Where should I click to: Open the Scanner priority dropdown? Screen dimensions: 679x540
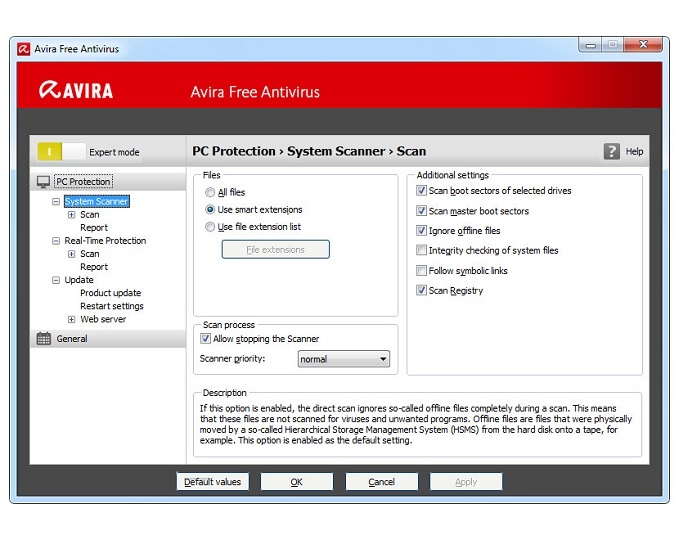pos(343,359)
